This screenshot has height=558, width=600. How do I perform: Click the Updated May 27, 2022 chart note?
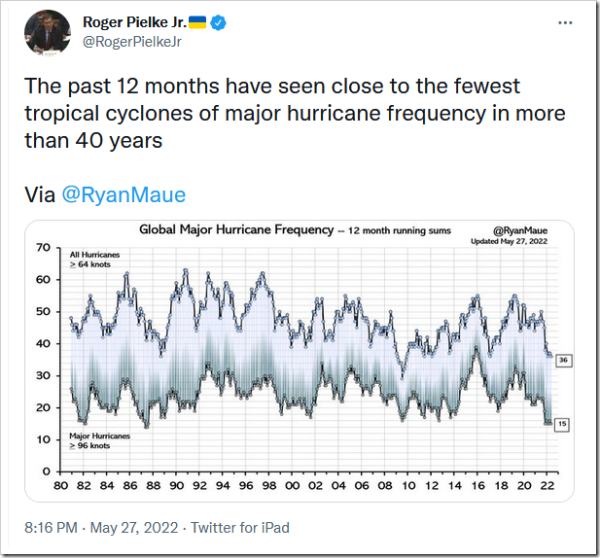click(x=509, y=241)
